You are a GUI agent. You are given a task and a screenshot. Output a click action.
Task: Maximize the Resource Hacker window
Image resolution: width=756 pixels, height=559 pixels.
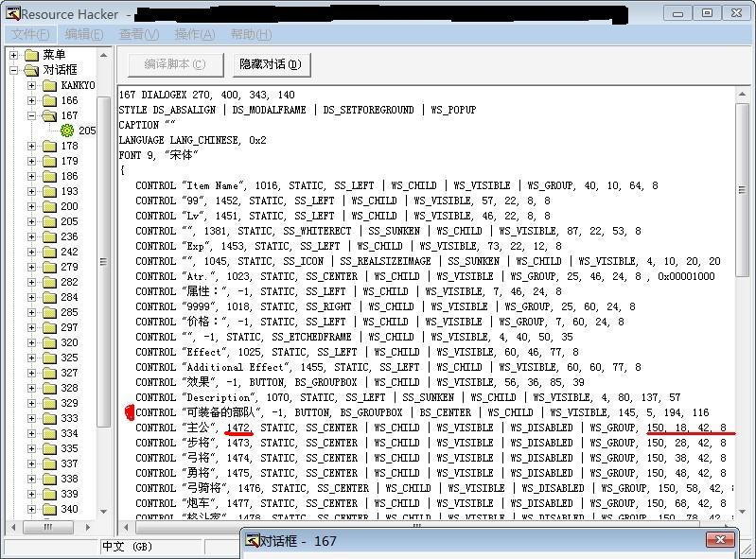tap(708, 13)
